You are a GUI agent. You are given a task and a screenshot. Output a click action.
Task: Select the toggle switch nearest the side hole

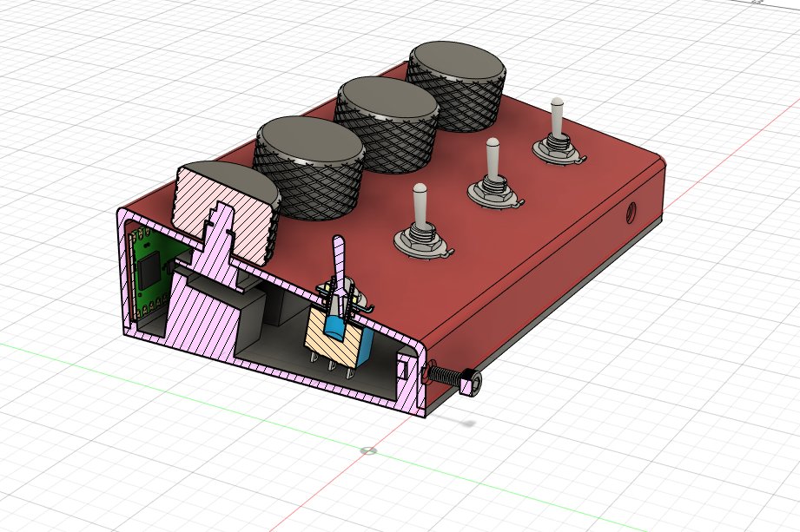pos(558,134)
